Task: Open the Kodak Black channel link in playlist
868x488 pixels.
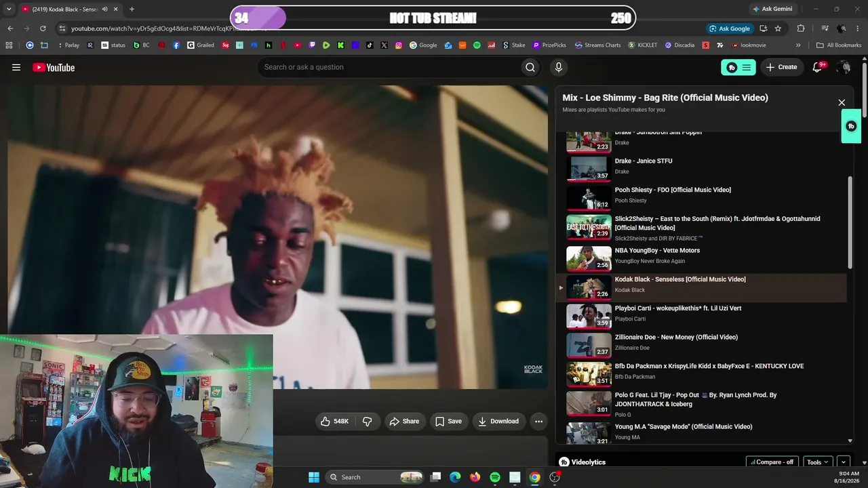Action: tap(630, 290)
